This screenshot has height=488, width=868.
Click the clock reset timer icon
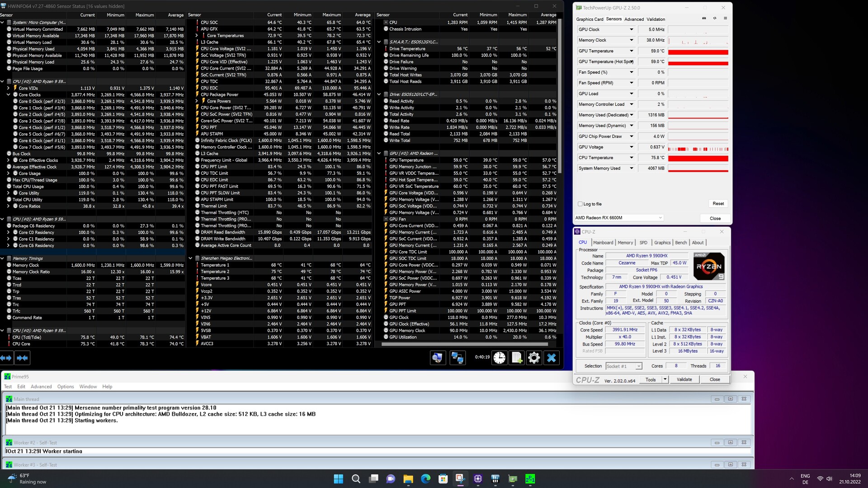coord(499,358)
